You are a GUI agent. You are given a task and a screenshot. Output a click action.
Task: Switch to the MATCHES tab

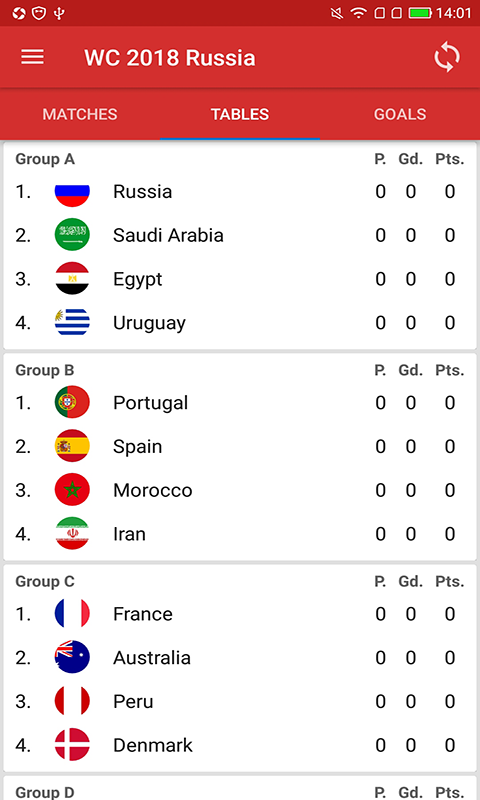click(x=80, y=114)
